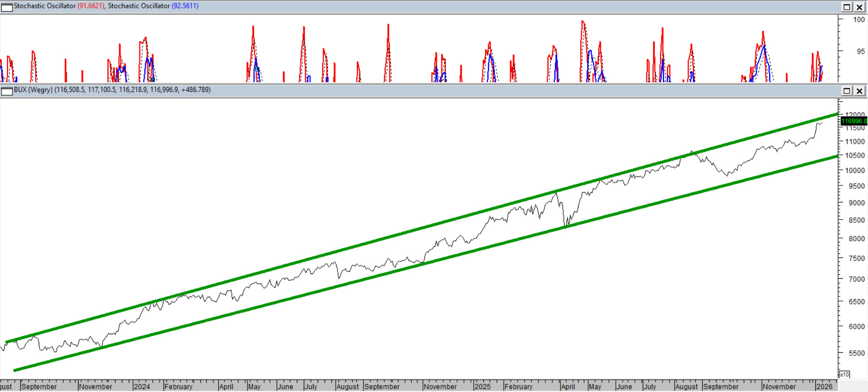Viewport: 868px width, 392px height.
Task: Close the Stochastic Oscillator panel
Action: coord(859,7)
